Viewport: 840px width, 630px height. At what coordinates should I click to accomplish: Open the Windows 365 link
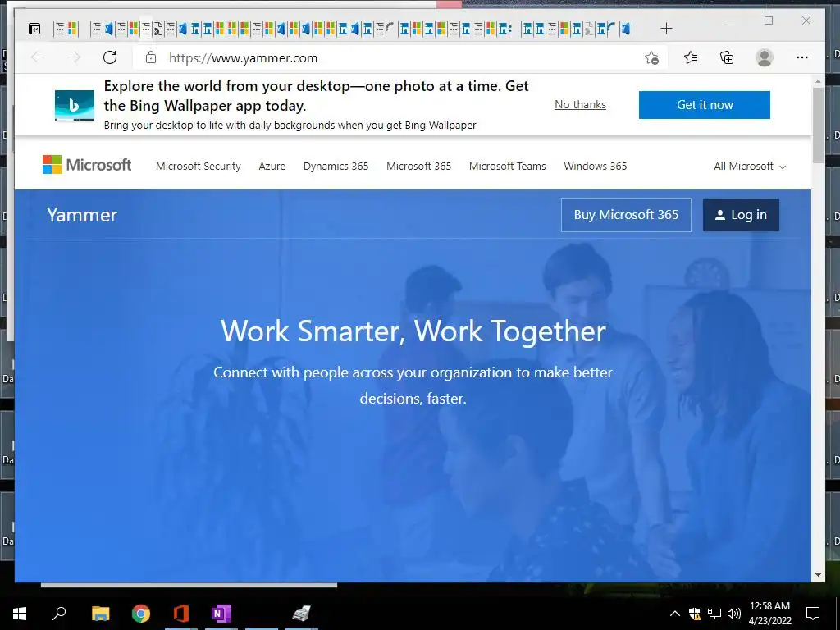pos(596,166)
